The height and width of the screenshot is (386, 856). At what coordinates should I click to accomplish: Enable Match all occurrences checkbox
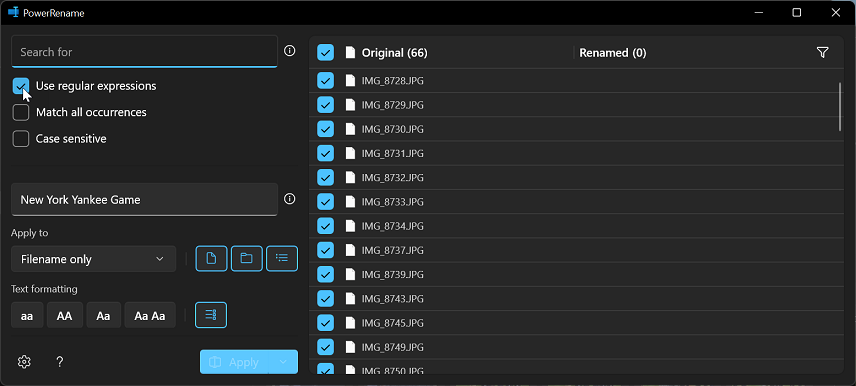[21, 112]
